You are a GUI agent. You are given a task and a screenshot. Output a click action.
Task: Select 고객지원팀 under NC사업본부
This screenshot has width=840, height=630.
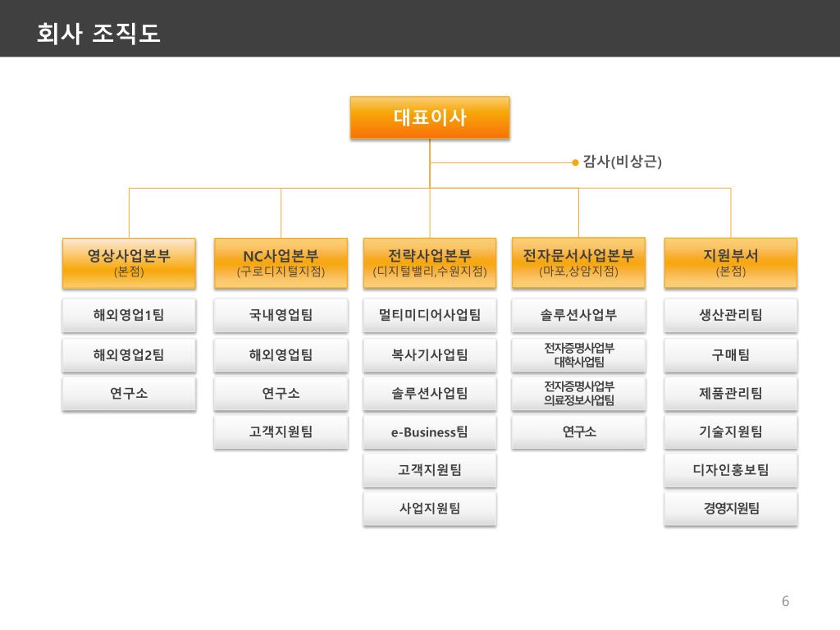(x=281, y=431)
